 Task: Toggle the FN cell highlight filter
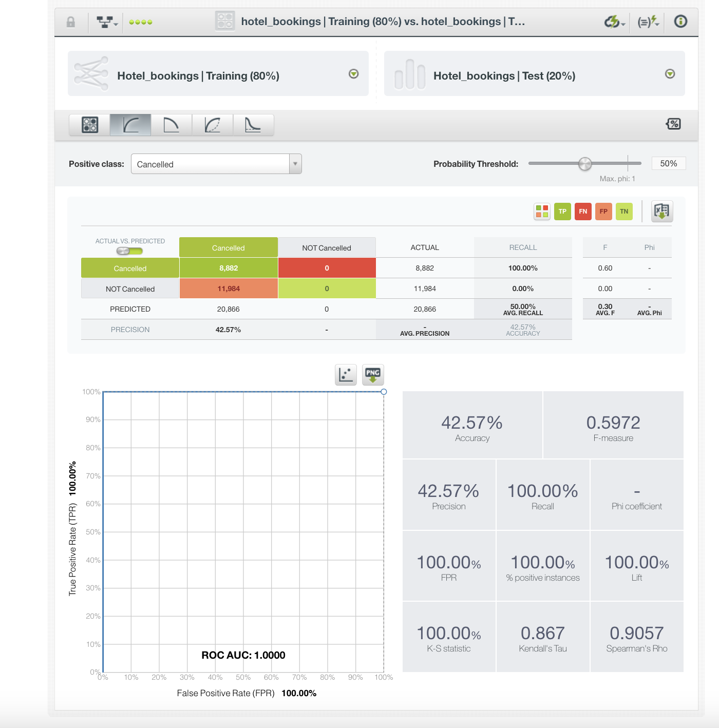(x=583, y=212)
